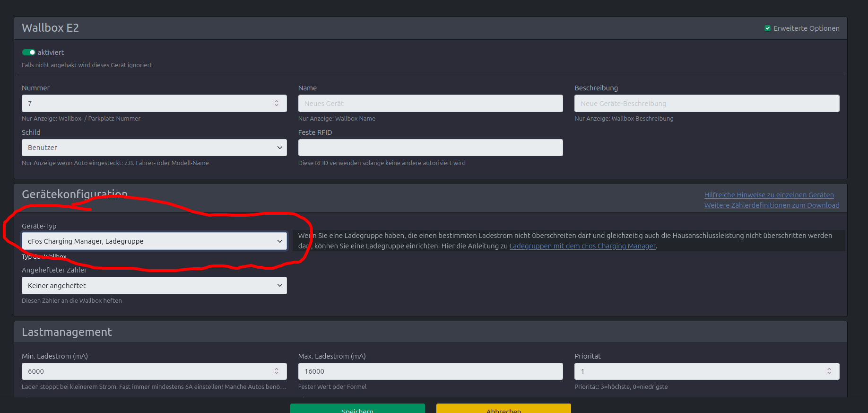Viewport: 868px width, 413px height.
Task: Open Weitere Zählerdefinitionen zum Download link
Action: 772,205
